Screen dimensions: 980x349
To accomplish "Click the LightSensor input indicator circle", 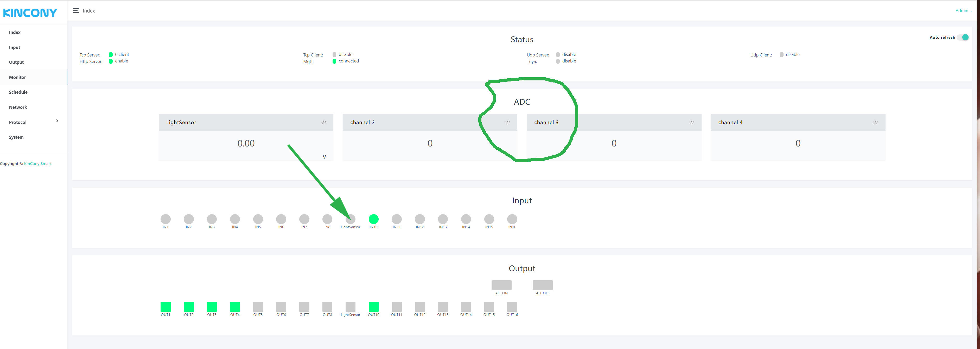I will tap(350, 219).
